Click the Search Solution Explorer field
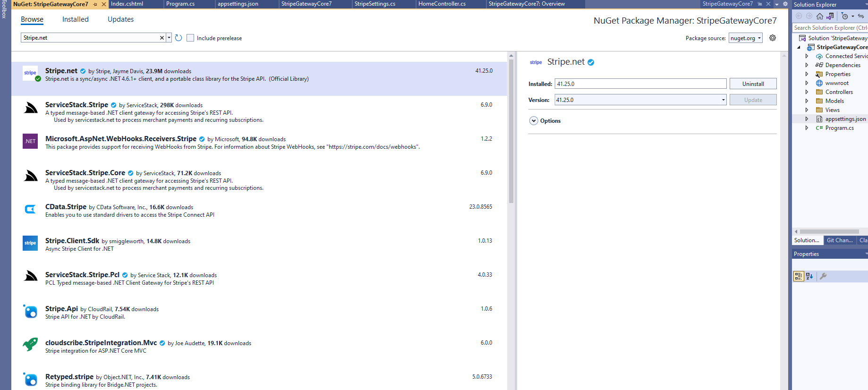This screenshot has width=868, height=390. 830,28
